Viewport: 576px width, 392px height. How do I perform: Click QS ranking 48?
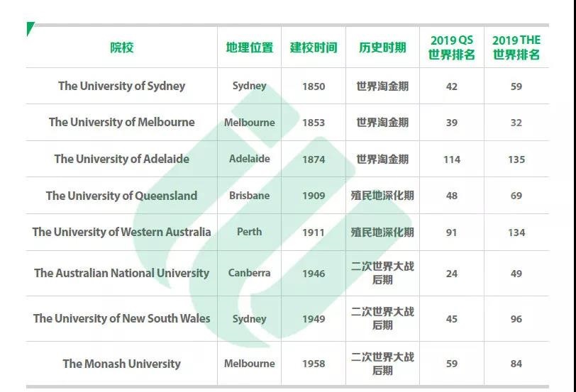[451, 196]
